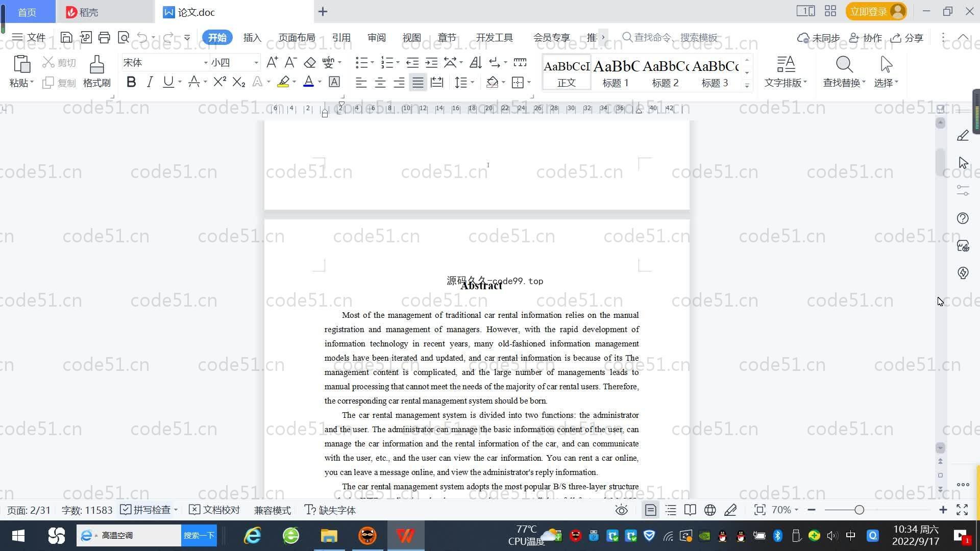Toggle center alignment

pos(380,82)
